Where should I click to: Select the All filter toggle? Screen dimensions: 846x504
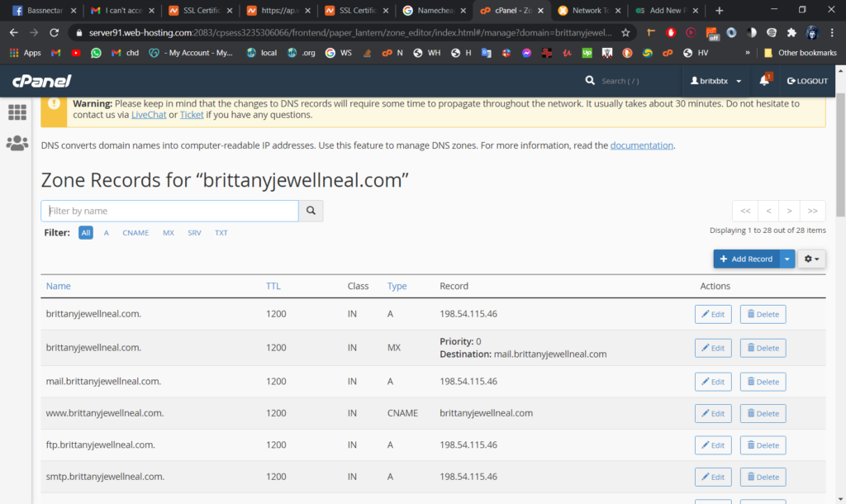pyautogui.click(x=86, y=233)
